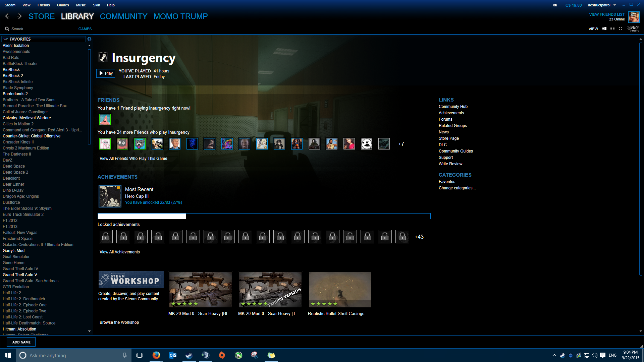Open the Hero Cap III achievement icon
Image resolution: width=644 pixels, height=362 pixels.
click(110, 196)
